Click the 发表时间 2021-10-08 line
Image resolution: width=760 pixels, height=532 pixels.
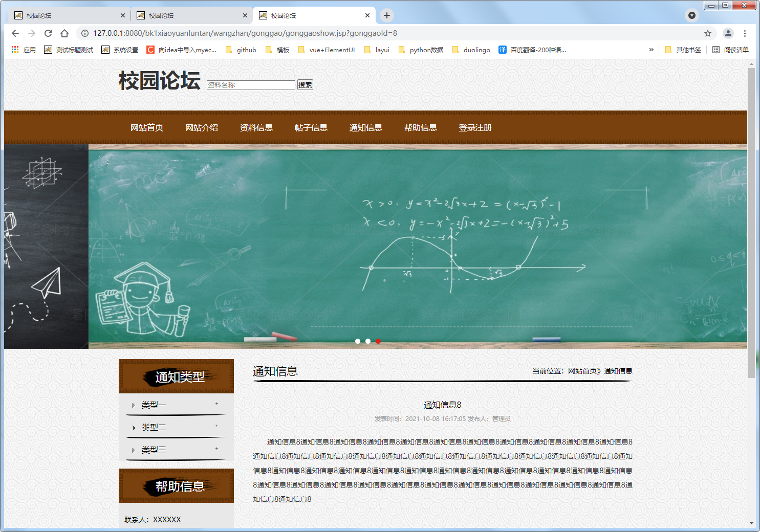point(443,418)
